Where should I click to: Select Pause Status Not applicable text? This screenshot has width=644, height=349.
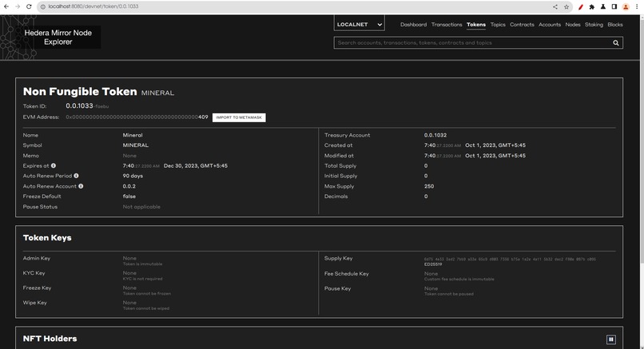point(141,207)
